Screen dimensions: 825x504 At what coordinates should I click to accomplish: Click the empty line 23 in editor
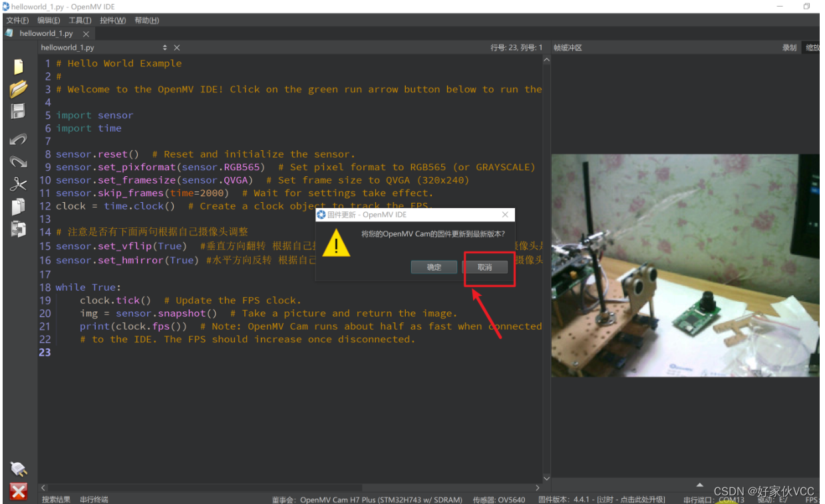click(x=293, y=352)
